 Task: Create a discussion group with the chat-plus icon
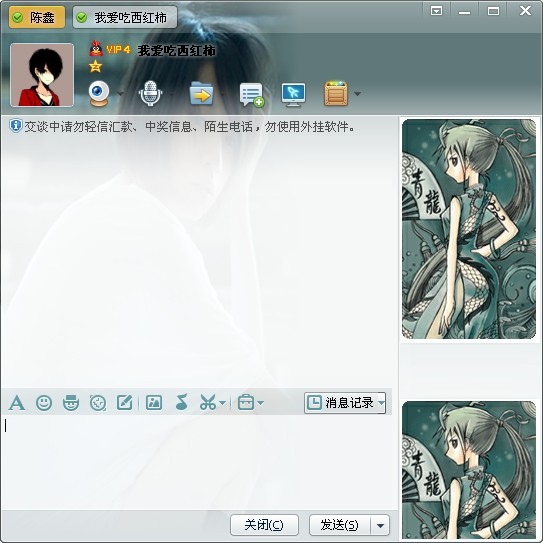(x=252, y=94)
